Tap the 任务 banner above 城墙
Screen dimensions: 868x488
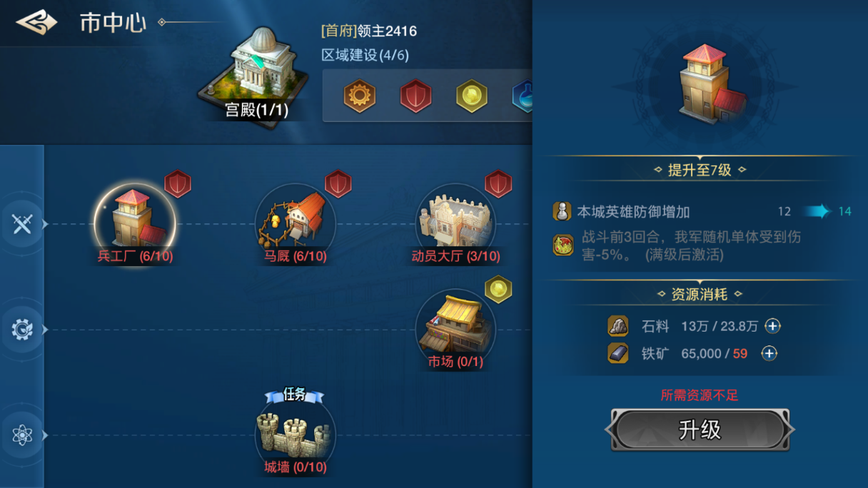(x=294, y=395)
